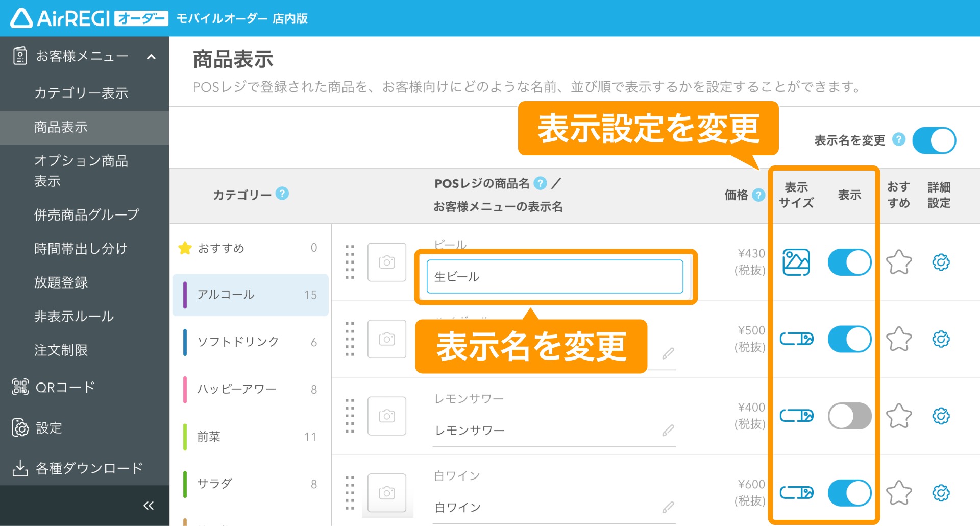Click drag handle of ¥500 row
This screenshot has height=526, width=980.
coord(350,339)
